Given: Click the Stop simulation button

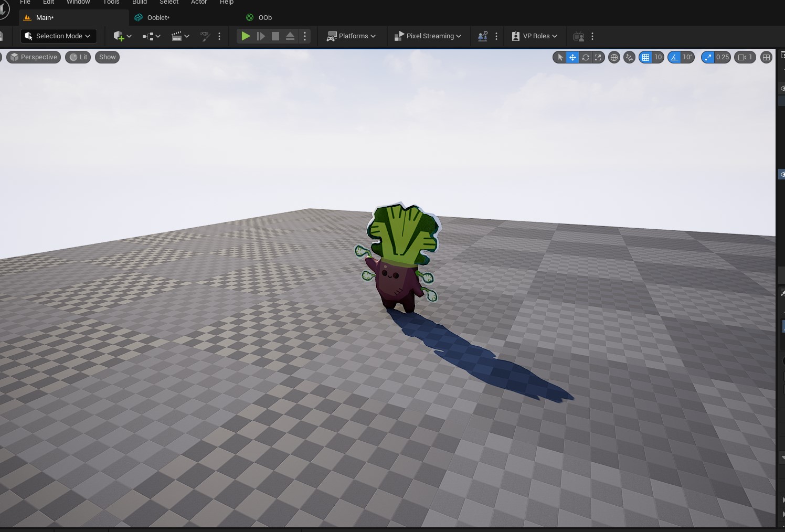Looking at the screenshot, I should pyautogui.click(x=275, y=36).
